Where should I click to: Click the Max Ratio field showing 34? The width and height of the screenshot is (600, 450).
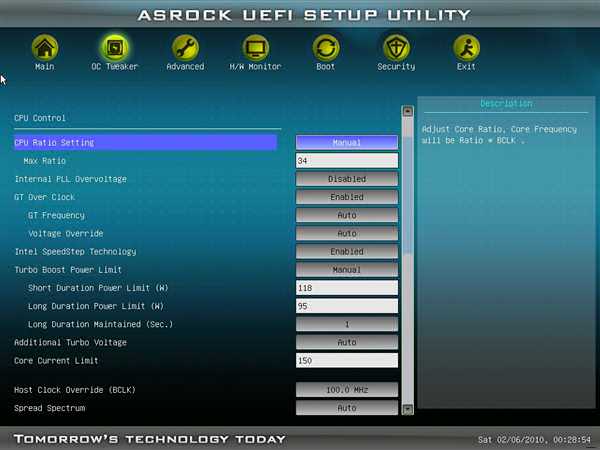coord(347,161)
